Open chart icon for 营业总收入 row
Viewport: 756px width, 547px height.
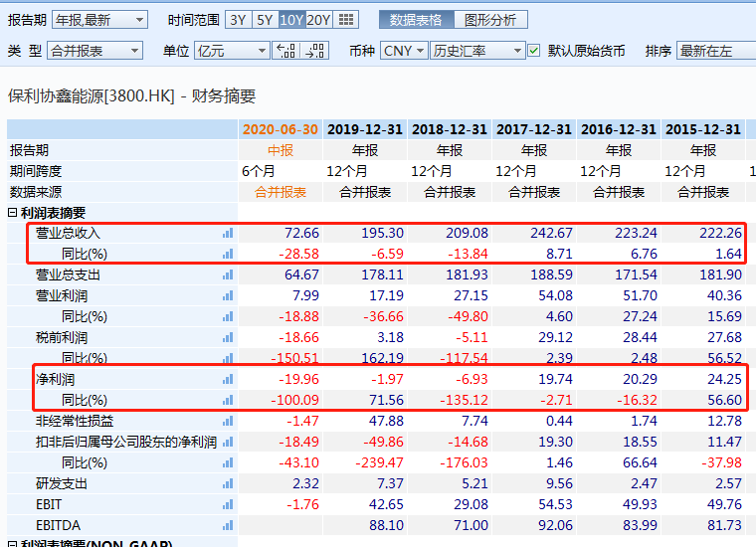(228, 234)
